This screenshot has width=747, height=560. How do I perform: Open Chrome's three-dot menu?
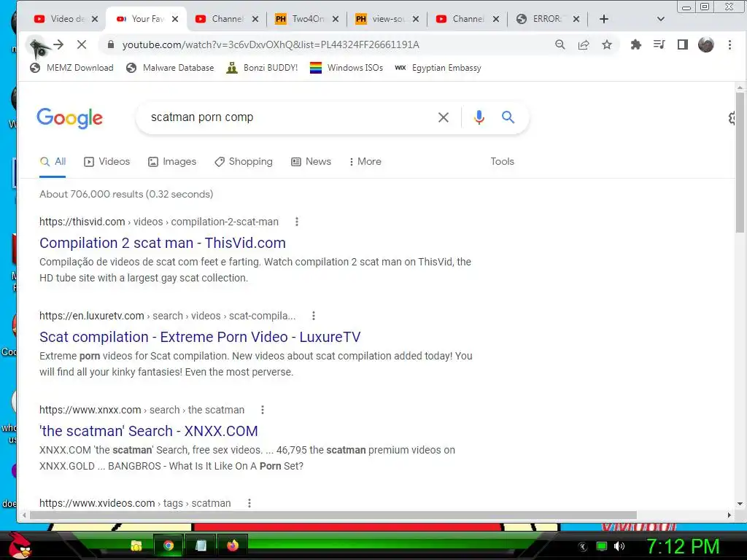729,44
